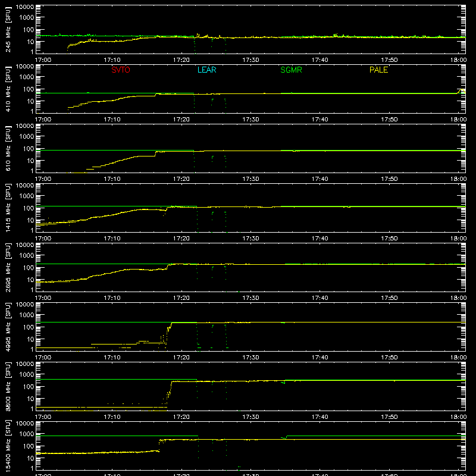Click 18:00 tick label below 245 MHz plot

click(x=458, y=60)
